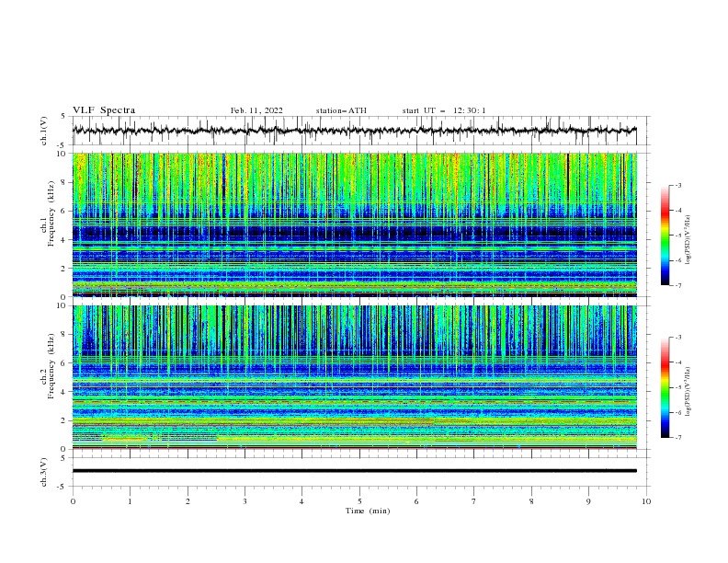This screenshot has height=563, width=728.
Task: Click the '-5' tick of lower colorbar
Action: pyautogui.click(x=677, y=387)
